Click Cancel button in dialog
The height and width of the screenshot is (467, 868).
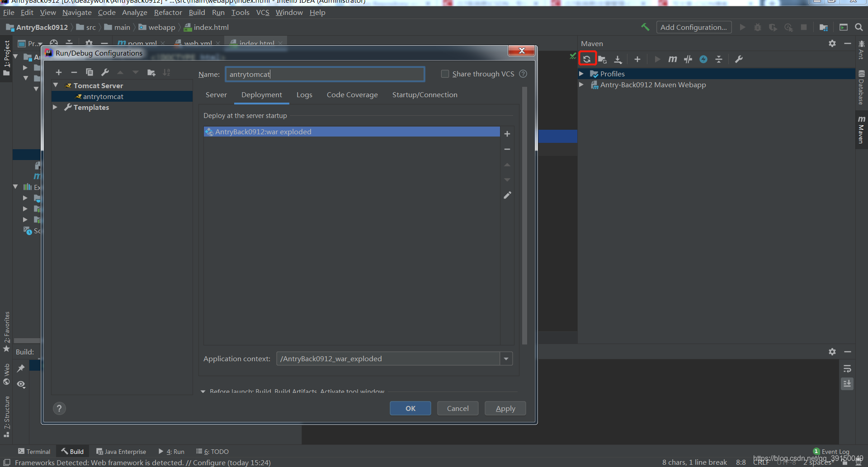tap(458, 409)
